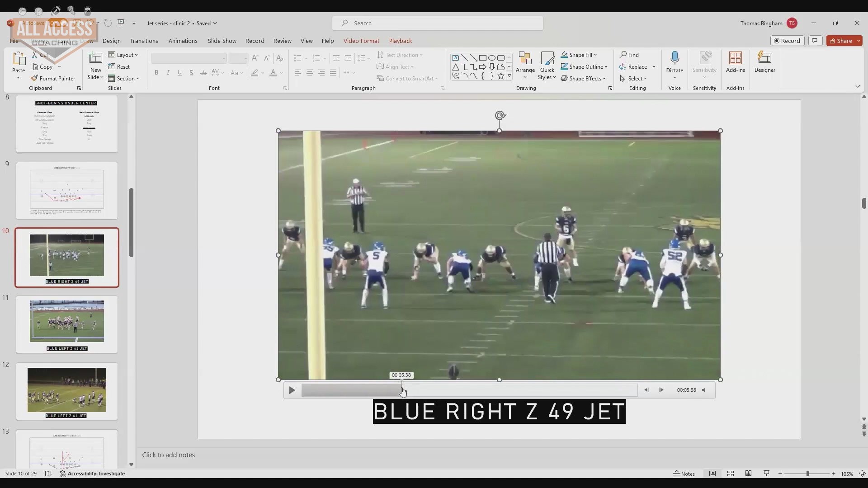Expand the Layout dropdown

pyautogui.click(x=123, y=55)
